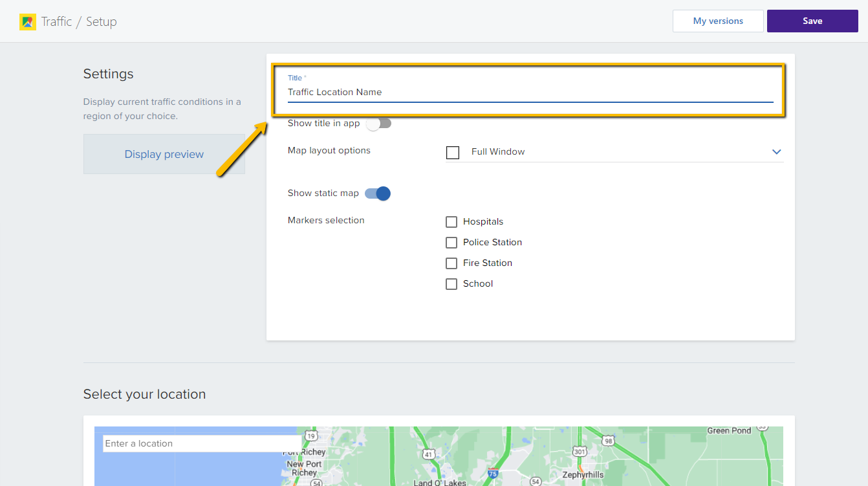This screenshot has width=868, height=486.
Task: Check the Hospitals marker checkbox
Action: pyautogui.click(x=451, y=222)
